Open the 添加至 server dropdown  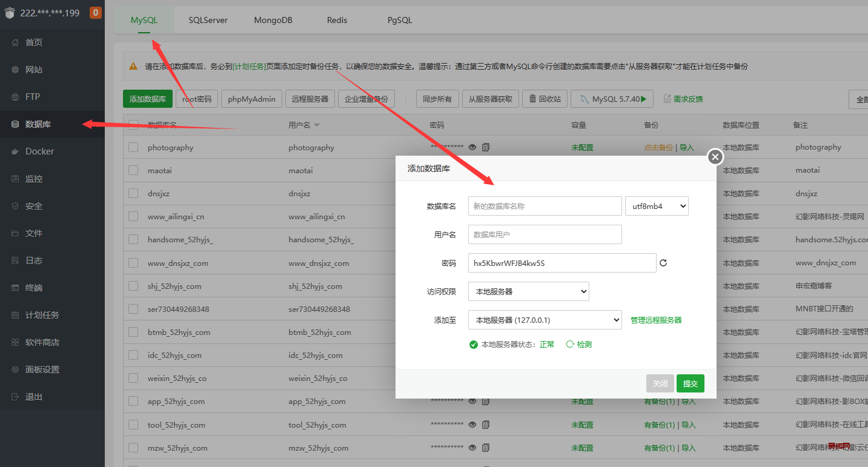point(545,320)
